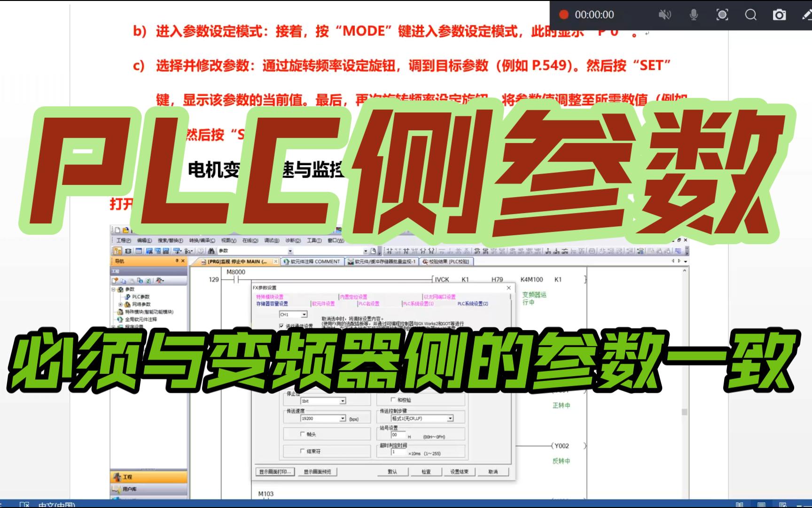Close the FX参数设置 dialog
Image resolution: width=812 pixels, height=508 pixels.
pos(508,288)
